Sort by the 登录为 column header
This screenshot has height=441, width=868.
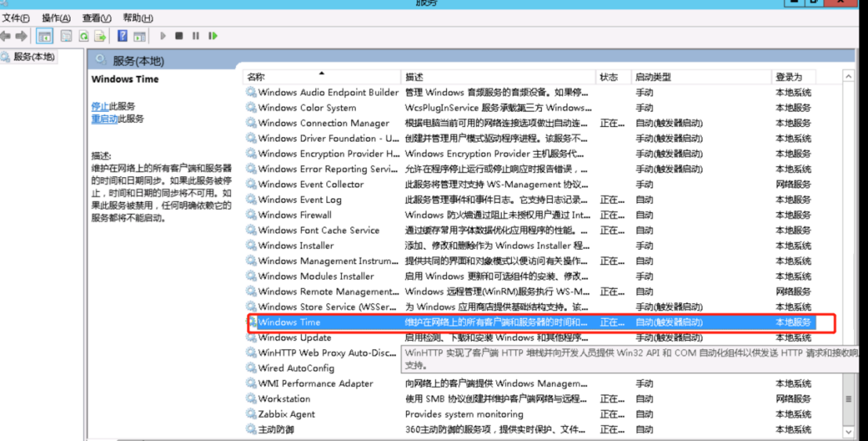point(794,77)
